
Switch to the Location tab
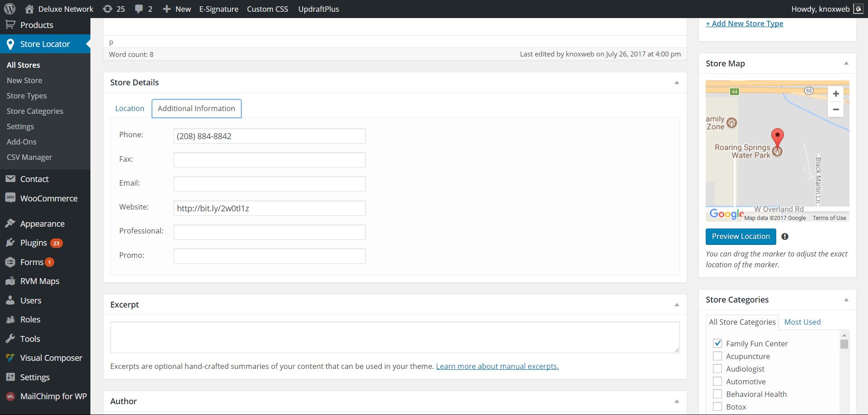(x=130, y=108)
